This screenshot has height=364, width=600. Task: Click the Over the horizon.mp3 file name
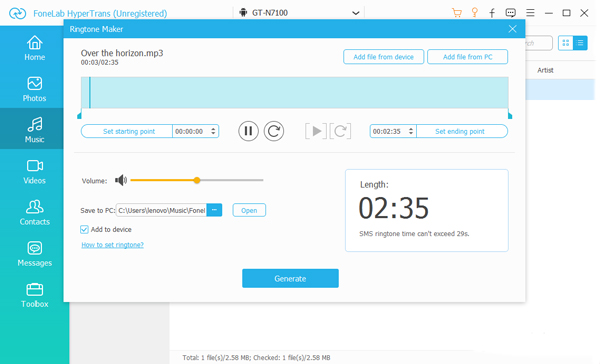[122, 53]
